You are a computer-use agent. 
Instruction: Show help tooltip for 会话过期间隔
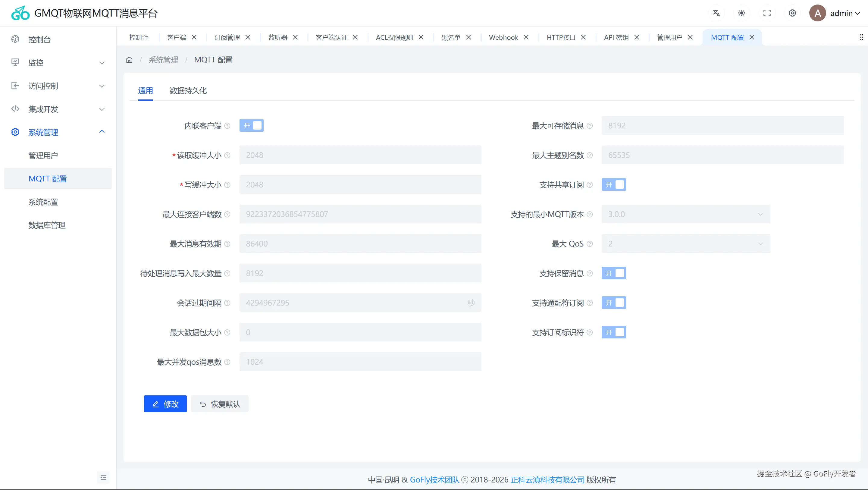227,303
